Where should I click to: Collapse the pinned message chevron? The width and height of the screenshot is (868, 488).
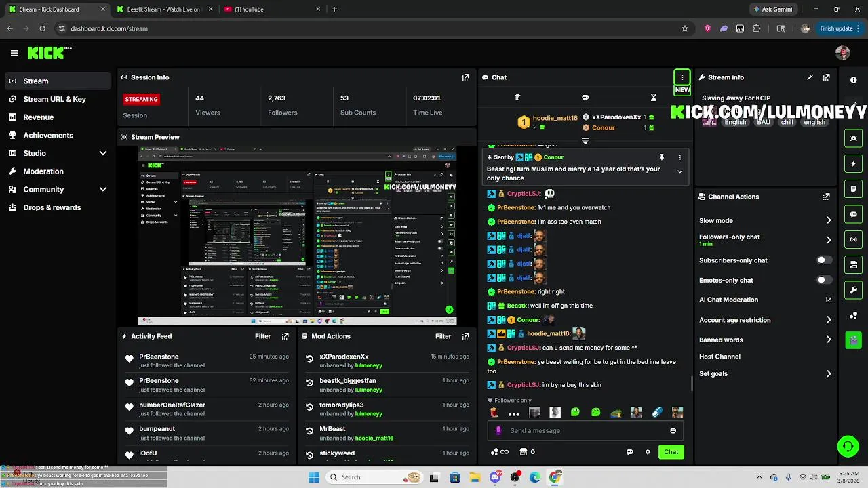[x=679, y=172]
